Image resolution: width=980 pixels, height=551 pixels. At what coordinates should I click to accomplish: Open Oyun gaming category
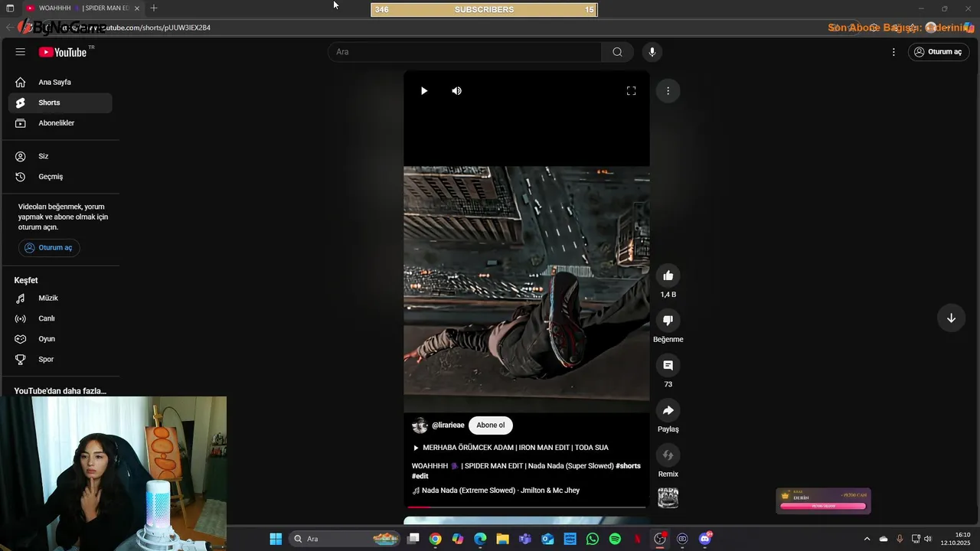60,339
